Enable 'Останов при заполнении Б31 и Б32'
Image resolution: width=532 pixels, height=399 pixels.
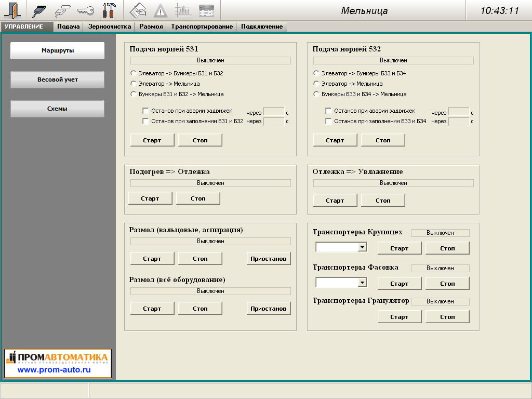click(146, 122)
